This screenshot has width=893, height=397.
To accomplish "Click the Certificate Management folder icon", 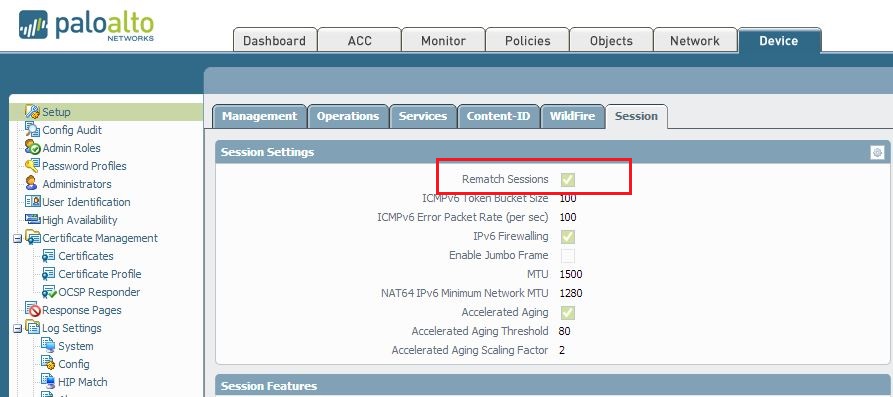I will pos(32,238).
